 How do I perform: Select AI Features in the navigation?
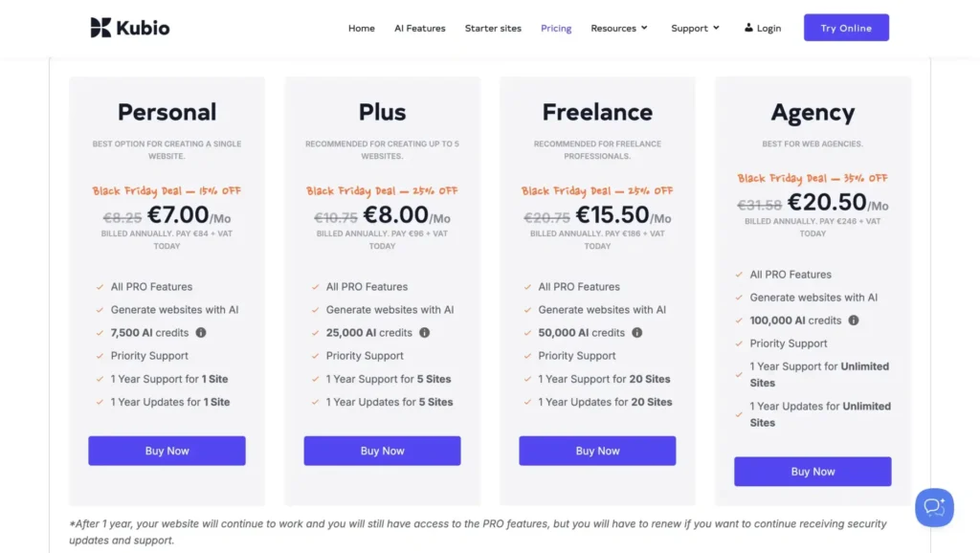[419, 28]
